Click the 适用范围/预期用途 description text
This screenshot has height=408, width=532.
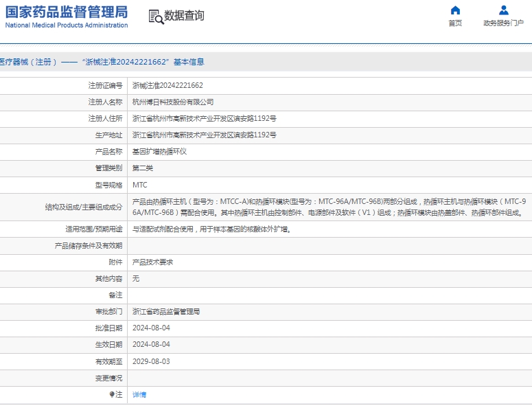pos(211,229)
